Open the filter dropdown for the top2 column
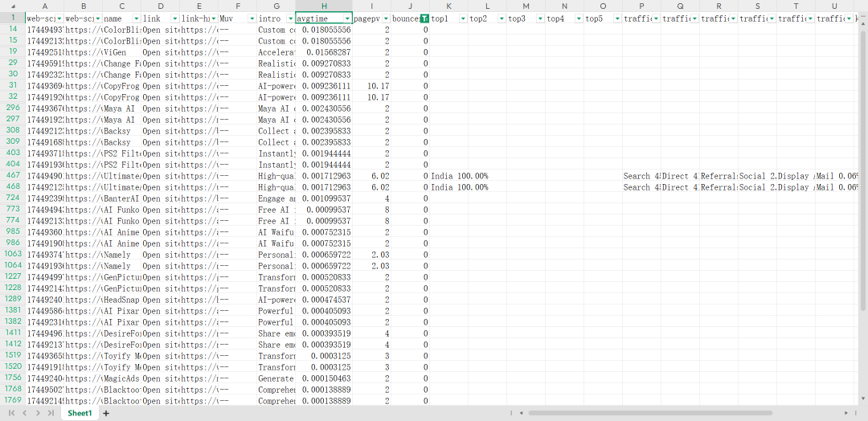The image size is (868, 421). (x=502, y=18)
